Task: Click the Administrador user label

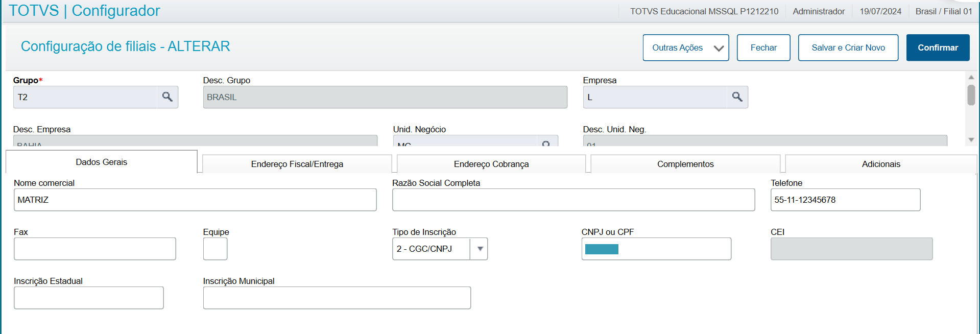Action: (x=819, y=11)
